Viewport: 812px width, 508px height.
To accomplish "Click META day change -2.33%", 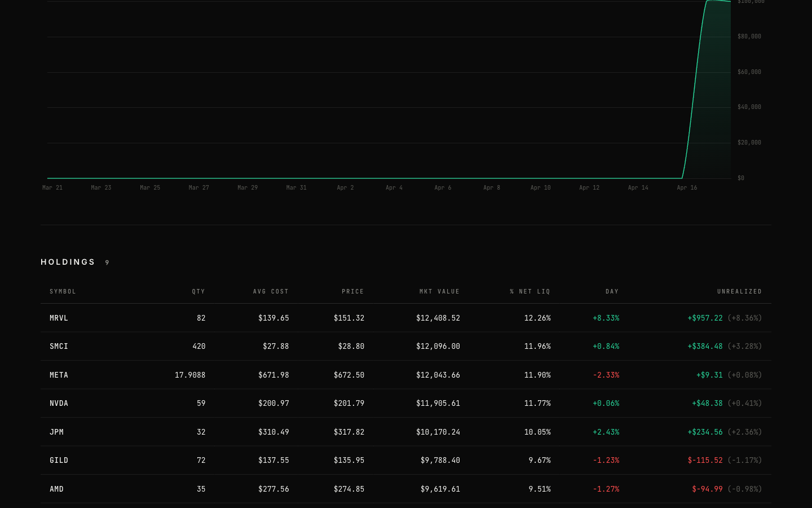I will coord(606,375).
